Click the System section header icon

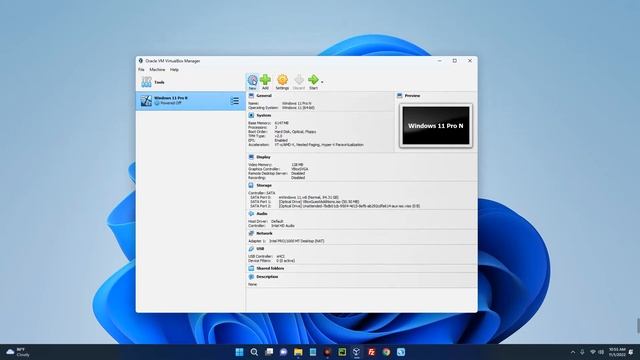click(251, 116)
